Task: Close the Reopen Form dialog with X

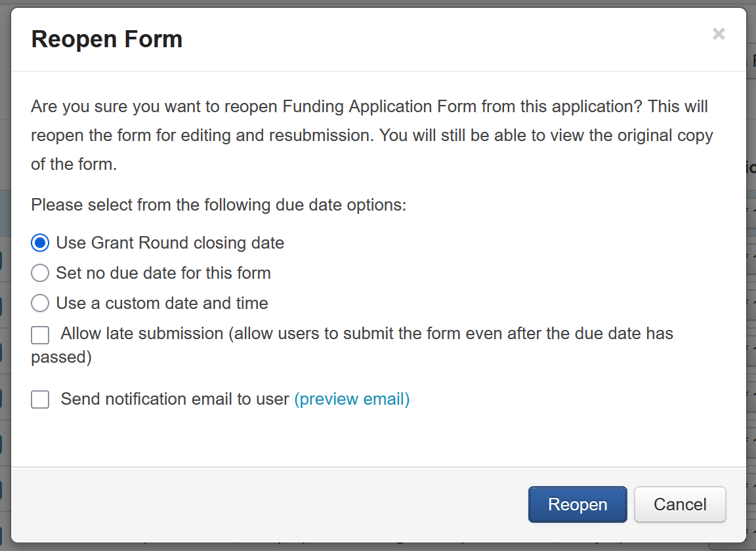Action: point(719,34)
